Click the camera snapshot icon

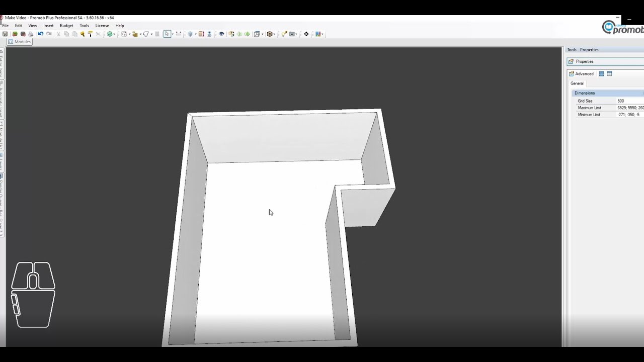coord(292,34)
